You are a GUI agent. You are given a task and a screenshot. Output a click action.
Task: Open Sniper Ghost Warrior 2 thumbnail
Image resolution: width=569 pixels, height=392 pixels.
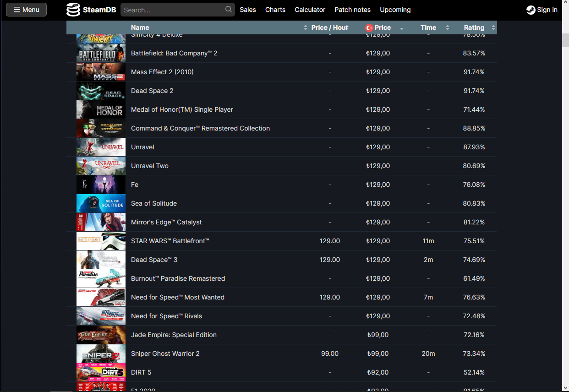101,354
